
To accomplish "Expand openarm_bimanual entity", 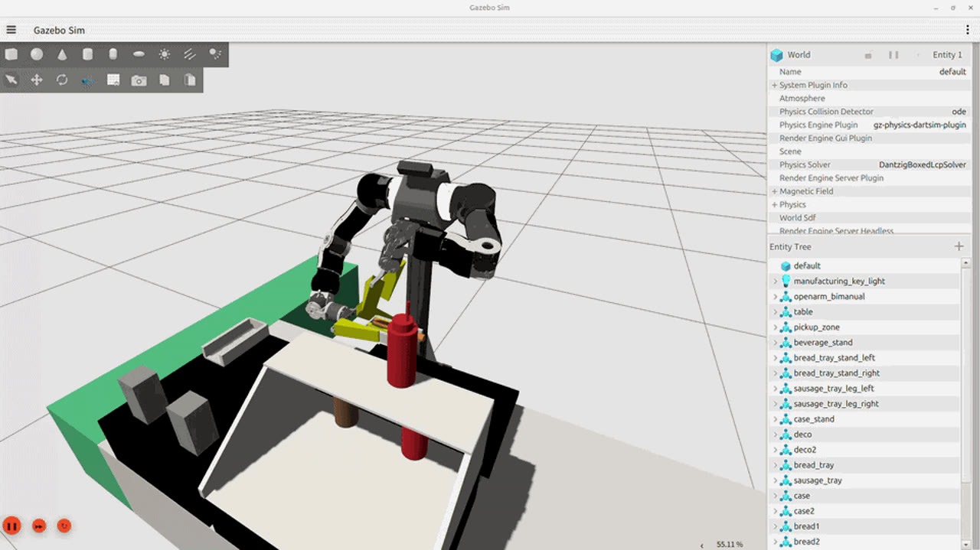I will point(775,296).
